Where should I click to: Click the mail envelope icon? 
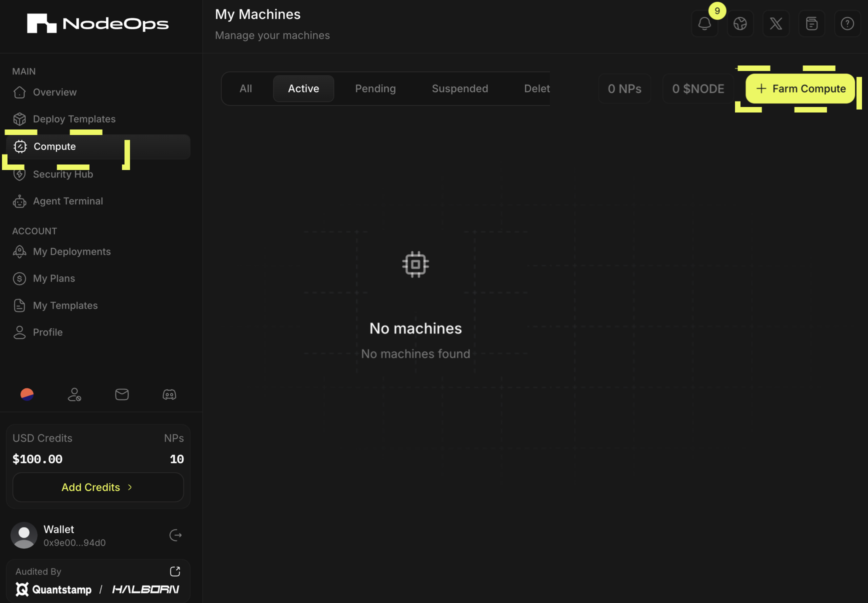click(121, 394)
